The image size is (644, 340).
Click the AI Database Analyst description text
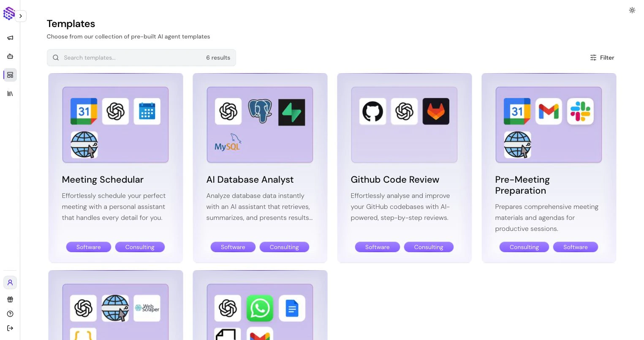click(259, 207)
